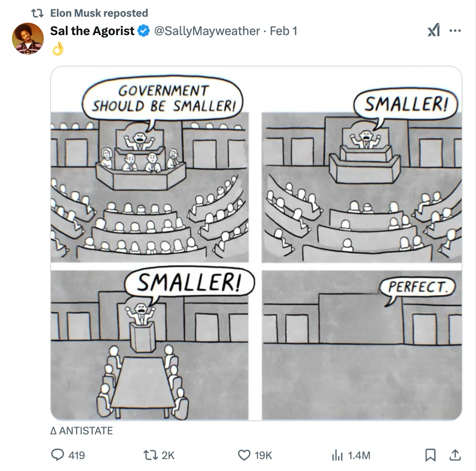Click the Feb 1 timestamp
Screen dimensions: 476x471
[283, 31]
